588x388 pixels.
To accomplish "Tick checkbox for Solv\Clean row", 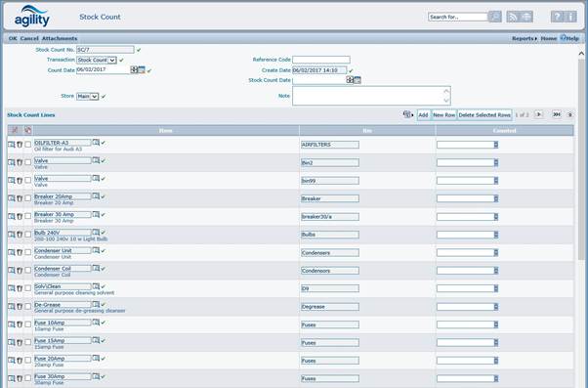I will pos(27,288).
